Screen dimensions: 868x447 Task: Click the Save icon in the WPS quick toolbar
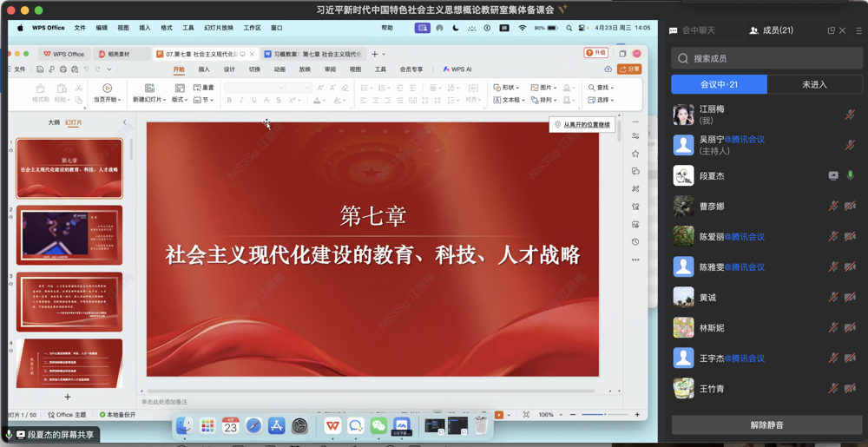click(40, 69)
